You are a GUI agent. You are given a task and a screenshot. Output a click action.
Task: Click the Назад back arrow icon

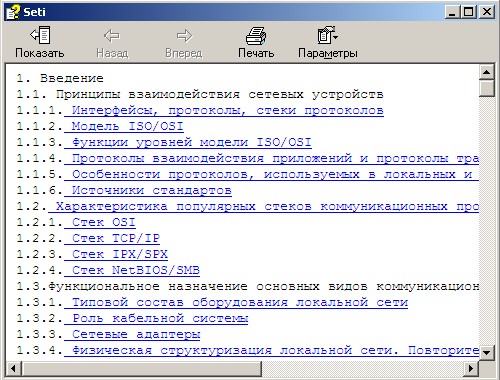[x=112, y=36]
